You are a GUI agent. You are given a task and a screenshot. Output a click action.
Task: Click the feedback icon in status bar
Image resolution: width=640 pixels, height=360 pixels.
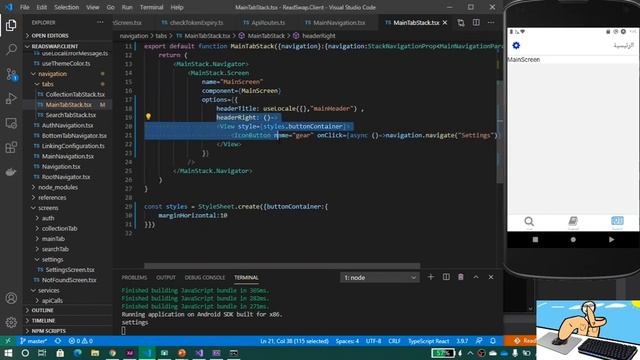coord(479,341)
